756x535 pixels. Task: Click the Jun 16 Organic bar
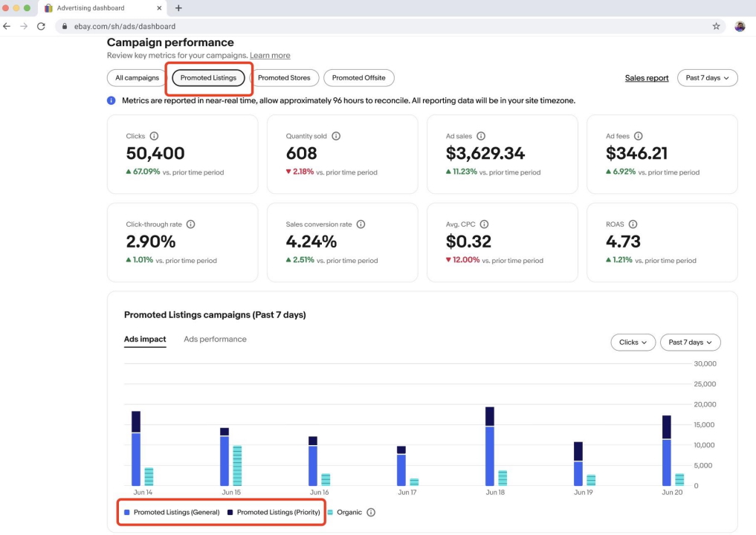pyautogui.click(x=326, y=479)
